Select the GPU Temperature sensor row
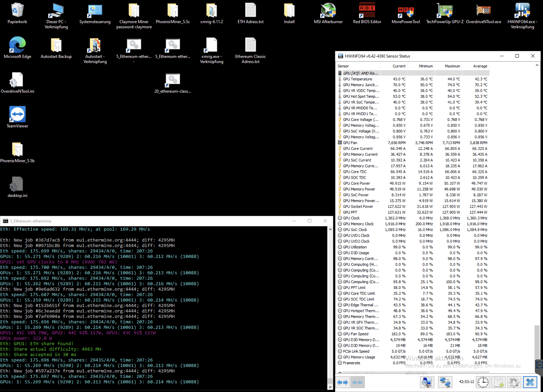The image size is (543, 392). point(413,79)
